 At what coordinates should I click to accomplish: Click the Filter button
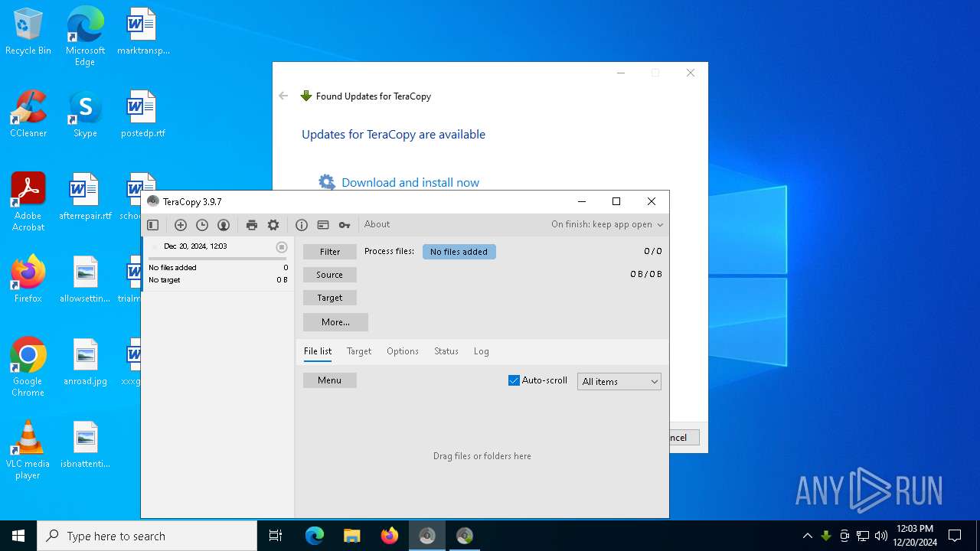[x=330, y=252]
